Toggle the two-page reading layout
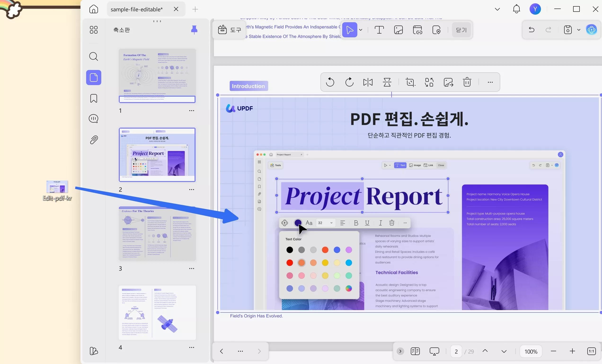Screen dimensions: 602x364 (415, 351)
